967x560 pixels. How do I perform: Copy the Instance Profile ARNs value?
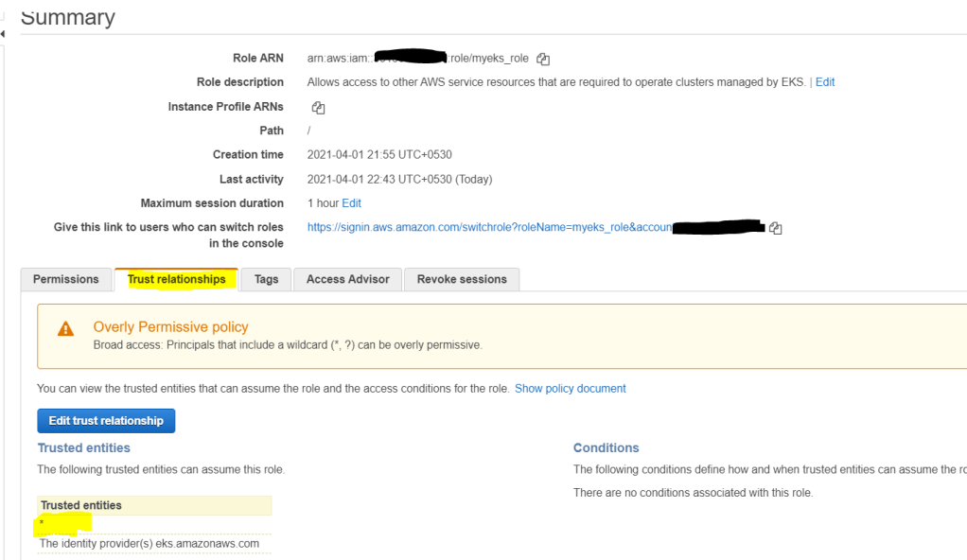[x=318, y=108]
